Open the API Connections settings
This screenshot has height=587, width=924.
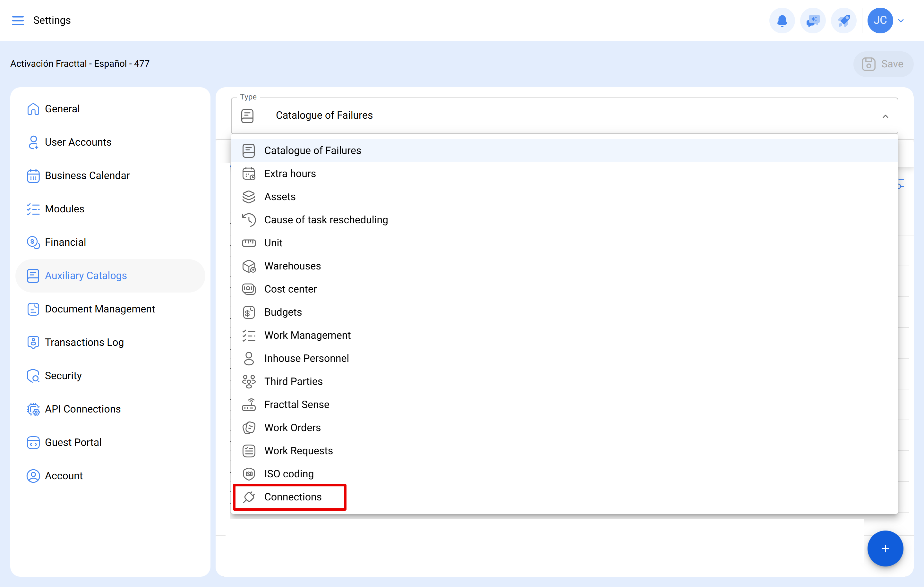[x=82, y=409]
